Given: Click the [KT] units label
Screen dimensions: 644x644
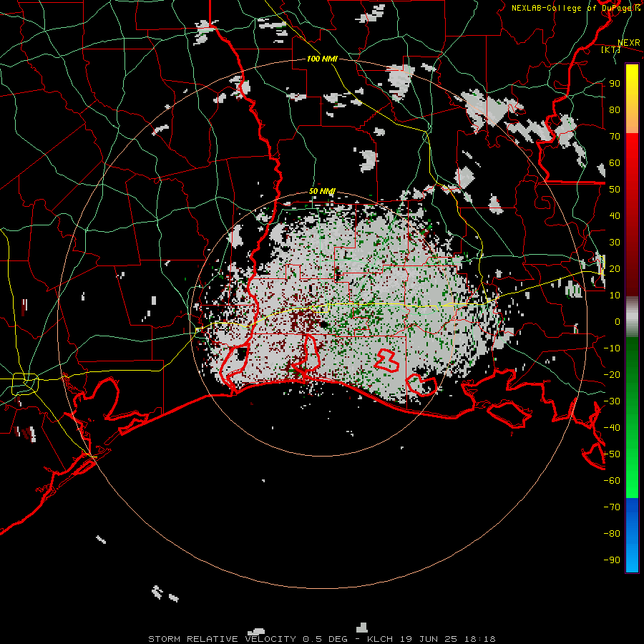Looking at the screenshot, I should tap(610, 49).
